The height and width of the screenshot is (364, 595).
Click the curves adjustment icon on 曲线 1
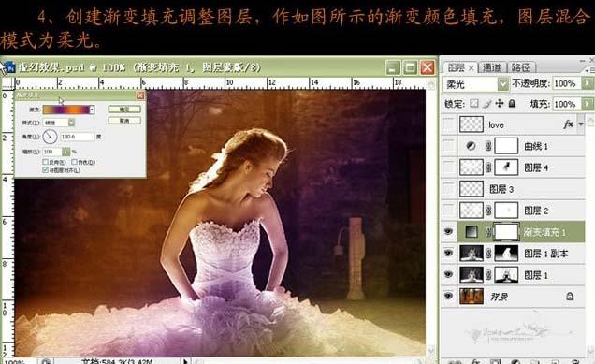(471, 146)
